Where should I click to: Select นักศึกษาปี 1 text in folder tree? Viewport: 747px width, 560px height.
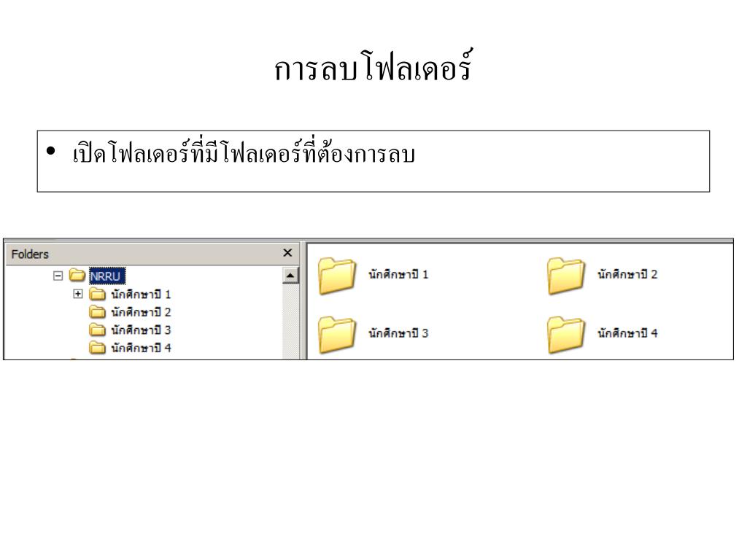[141, 295]
